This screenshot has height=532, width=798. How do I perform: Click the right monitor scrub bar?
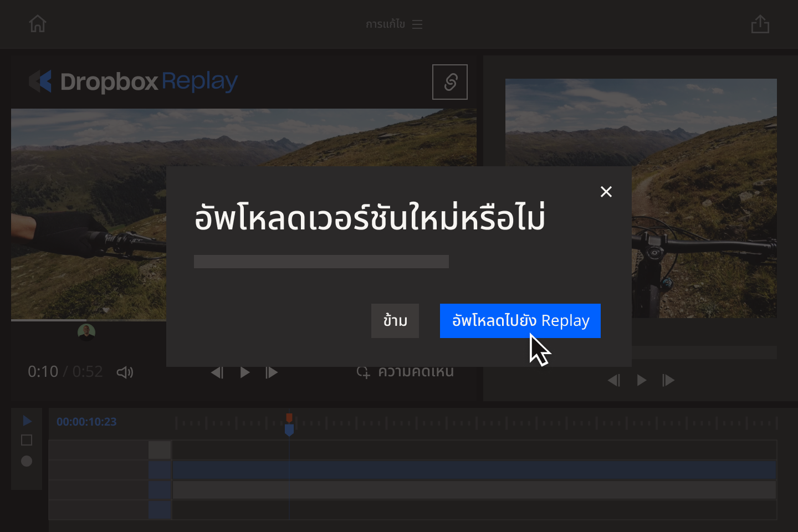point(704,352)
